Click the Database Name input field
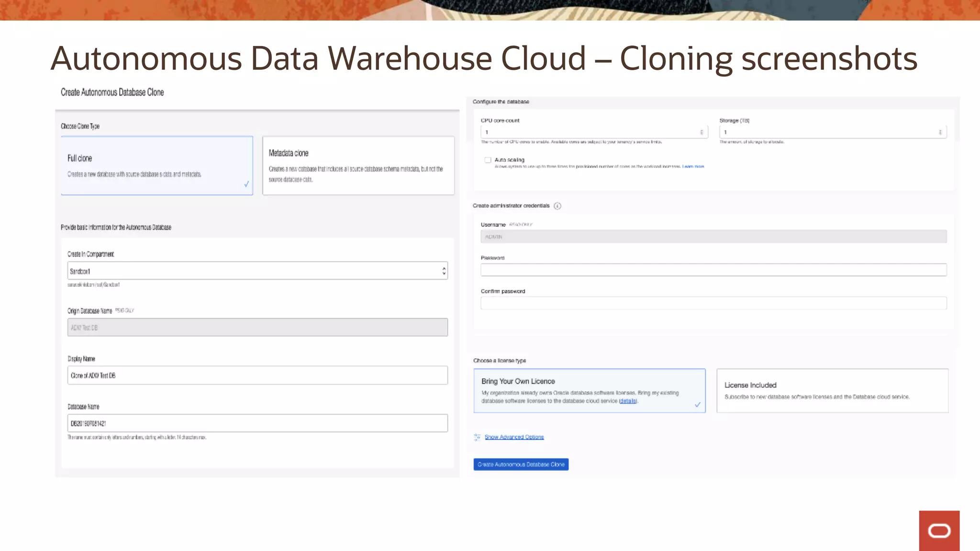Viewport: 980px width, 551px height. coord(257,423)
